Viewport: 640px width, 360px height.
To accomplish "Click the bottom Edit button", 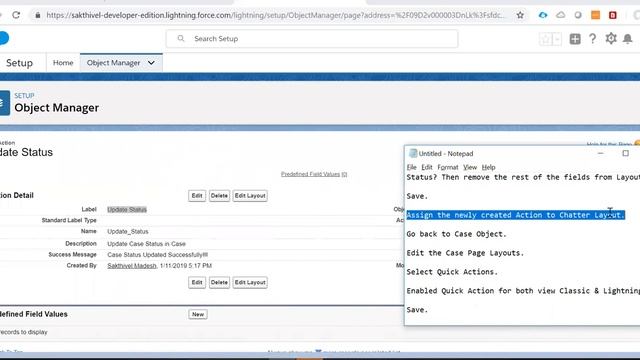I will (197, 282).
